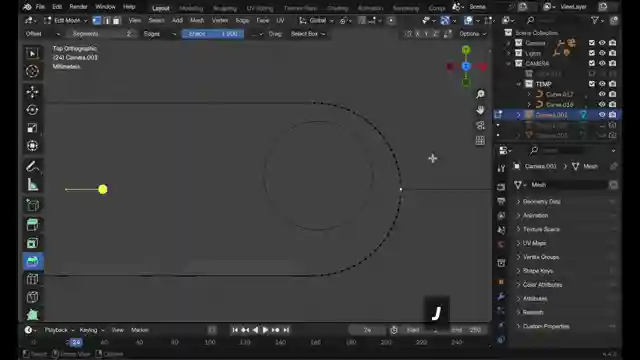This screenshot has height=360, width=640.
Task: Open the Mesh menu in the viewport header
Action: pos(197,20)
